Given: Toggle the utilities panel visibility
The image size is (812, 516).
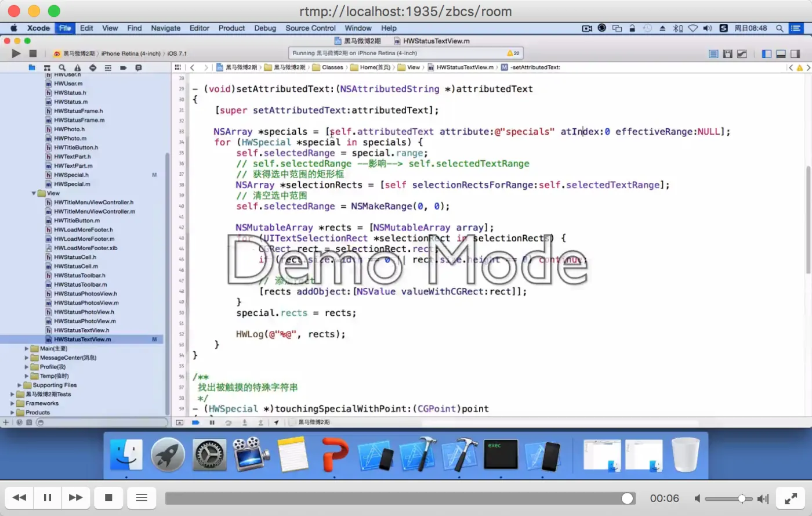Looking at the screenshot, I should tap(795, 54).
